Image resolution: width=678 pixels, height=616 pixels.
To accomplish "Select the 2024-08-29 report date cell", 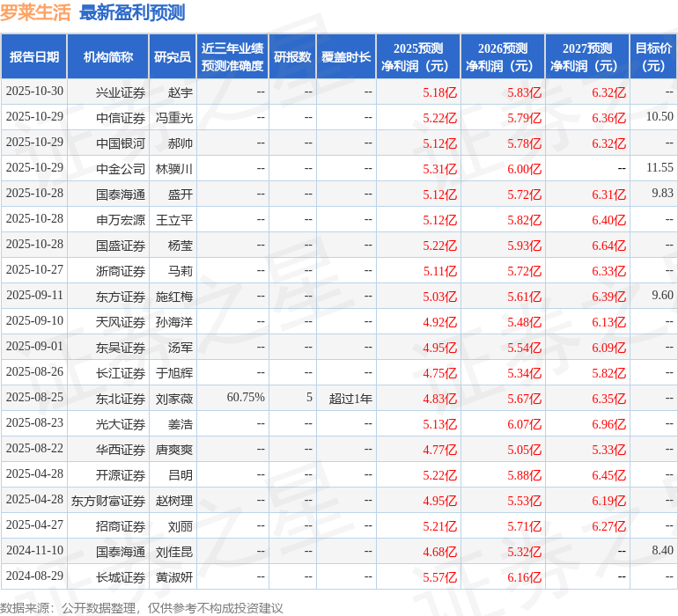I will pos(34,576).
